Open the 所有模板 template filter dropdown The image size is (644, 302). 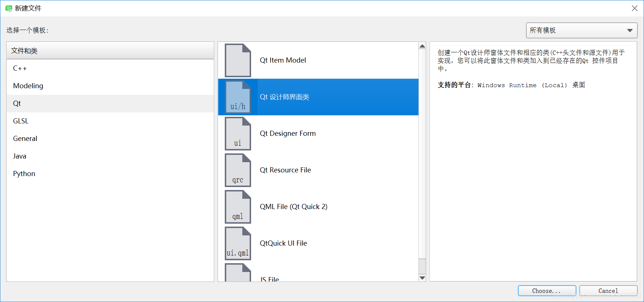pyautogui.click(x=582, y=30)
